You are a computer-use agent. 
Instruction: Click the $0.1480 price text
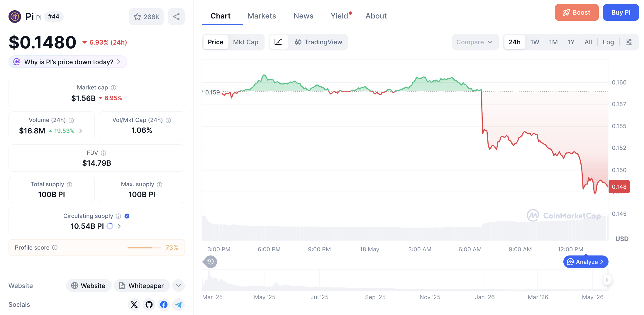(x=43, y=42)
